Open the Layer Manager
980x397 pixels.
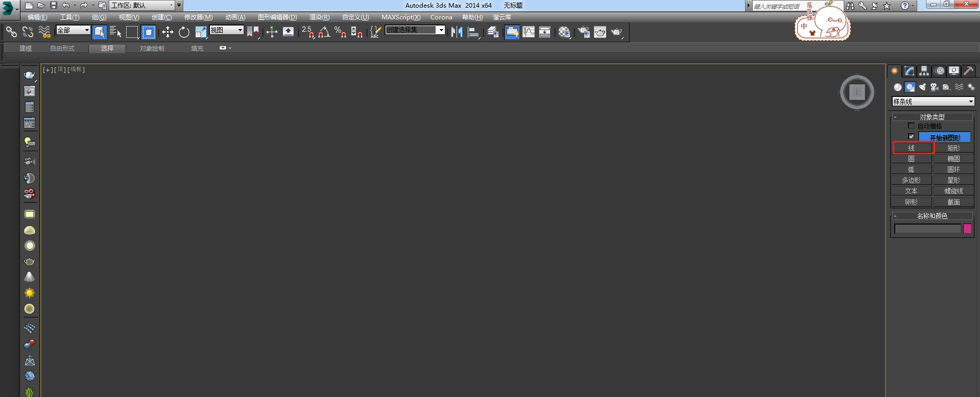[493, 32]
